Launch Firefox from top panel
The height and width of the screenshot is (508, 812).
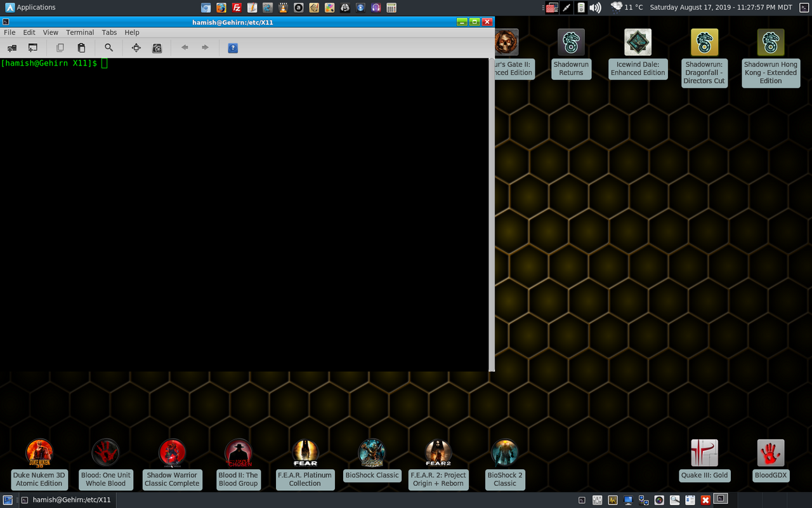[221, 8]
